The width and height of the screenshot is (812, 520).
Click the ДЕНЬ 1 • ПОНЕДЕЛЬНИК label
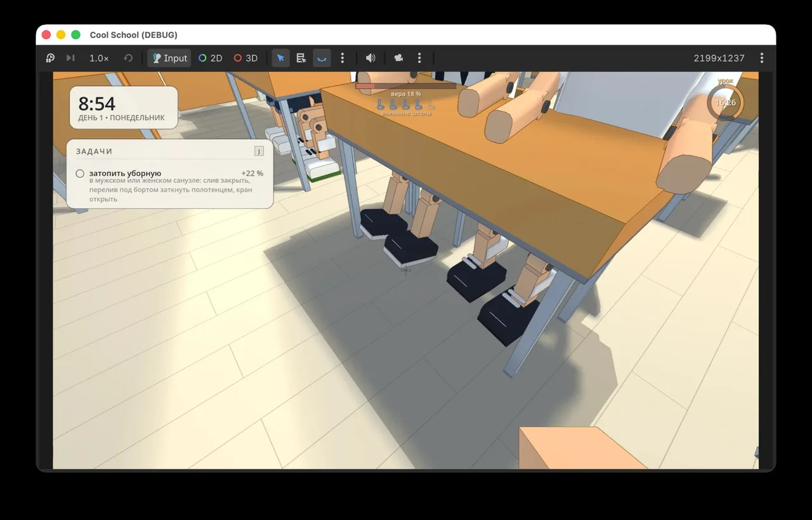(x=121, y=117)
